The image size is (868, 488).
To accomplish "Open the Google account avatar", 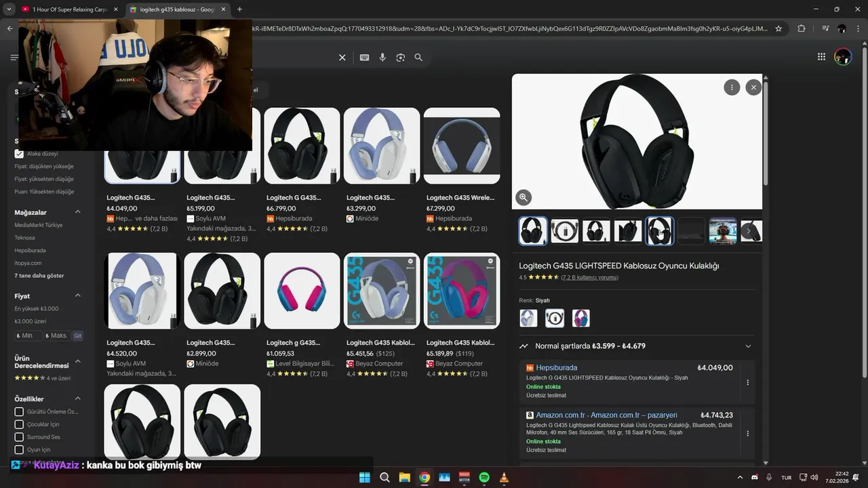I will tap(843, 57).
